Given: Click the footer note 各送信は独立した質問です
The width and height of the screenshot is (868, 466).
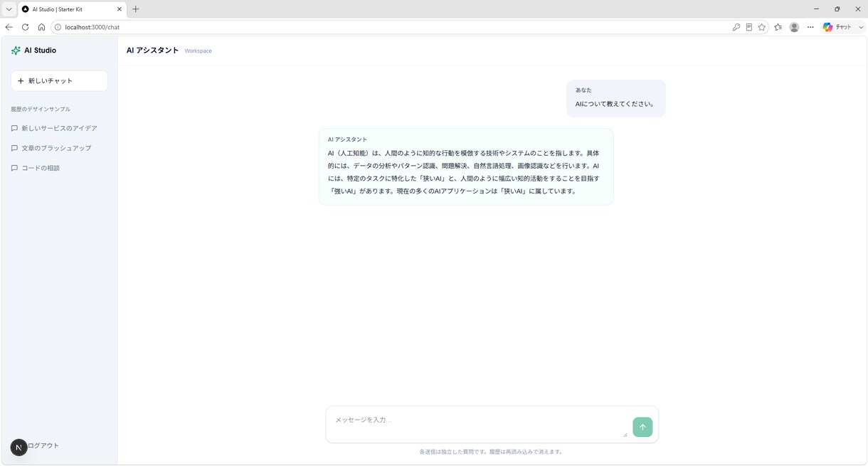Looking at the screenshot, I should coord(491,452).
